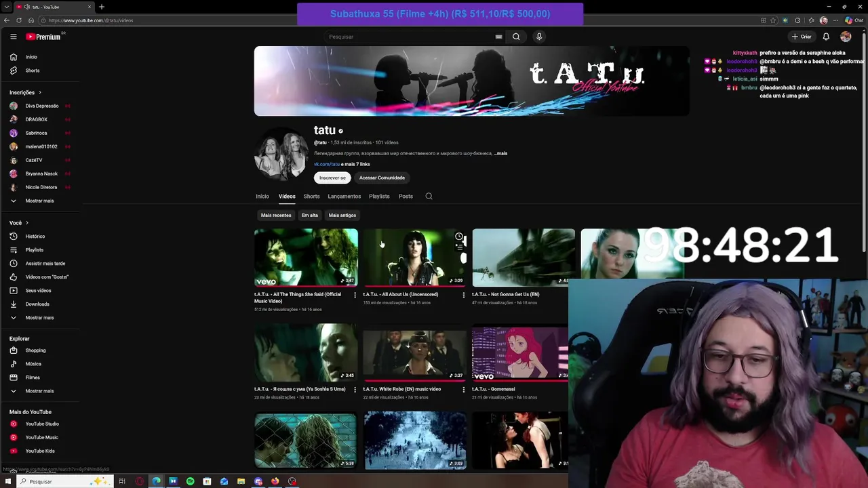Click Windows taskbar Pesquisar search box
This screenshot has width=868, height=488.
point(64,481)
